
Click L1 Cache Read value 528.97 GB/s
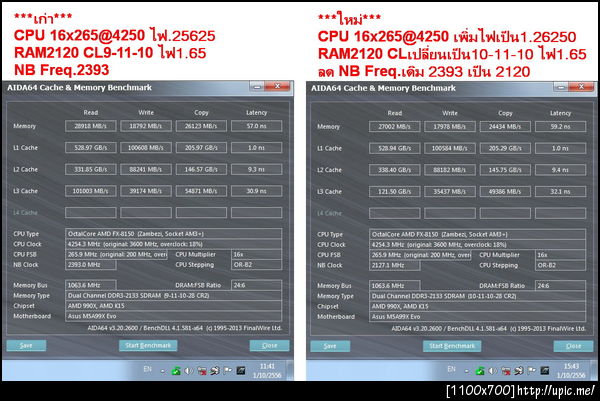[91, 148]
